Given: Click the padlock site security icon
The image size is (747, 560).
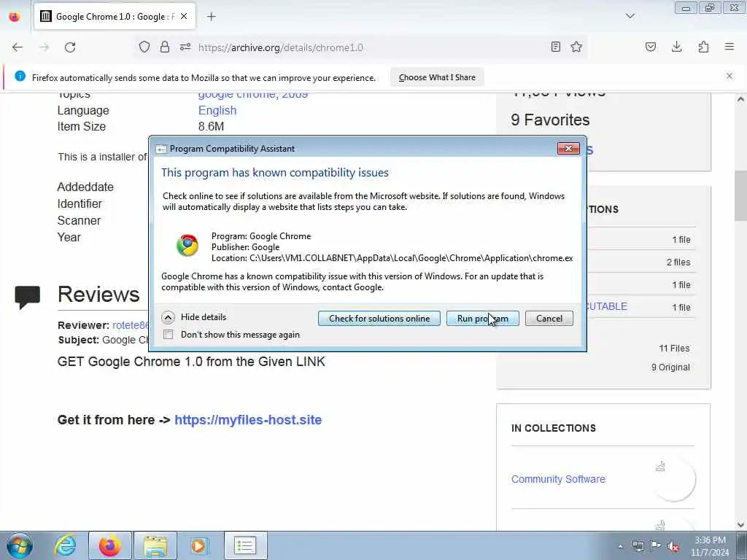Looking at the screenshot, I should tap(165, 47).
